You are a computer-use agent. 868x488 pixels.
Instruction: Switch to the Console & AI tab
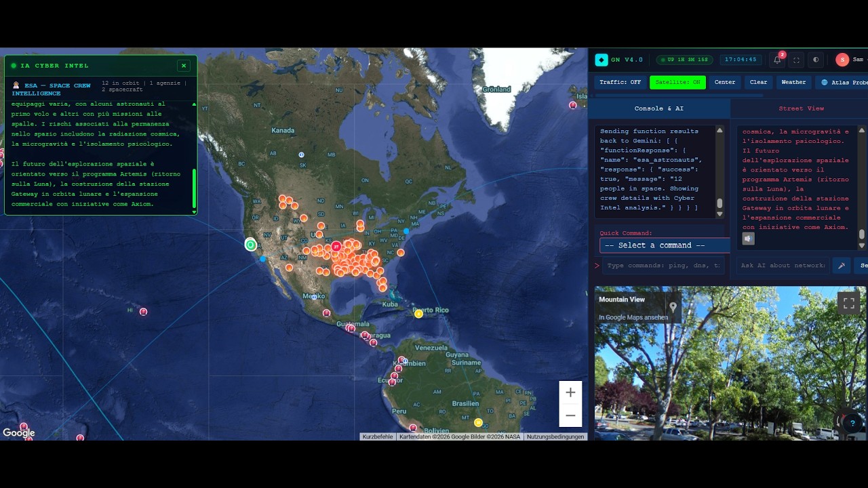pyautogui.click(x=659, y=108)
